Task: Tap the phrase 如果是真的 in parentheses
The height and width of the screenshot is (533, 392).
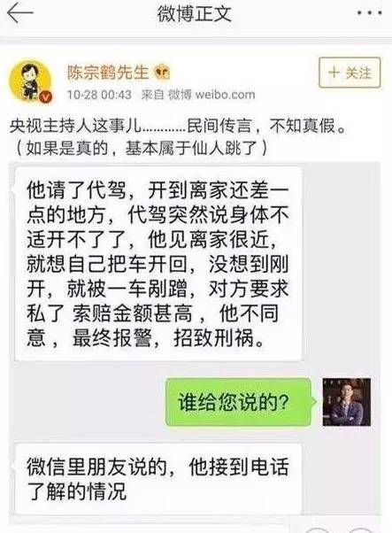Action: click(67, 148)
